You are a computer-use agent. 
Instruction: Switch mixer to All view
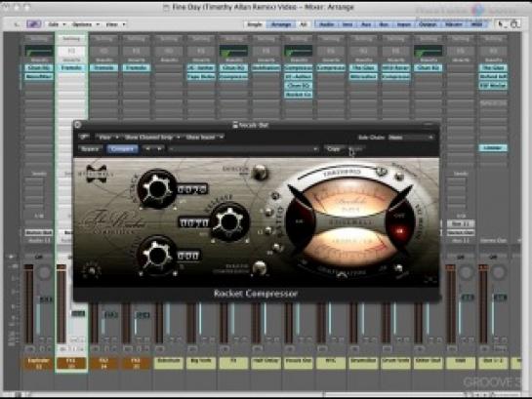point(303,24)
